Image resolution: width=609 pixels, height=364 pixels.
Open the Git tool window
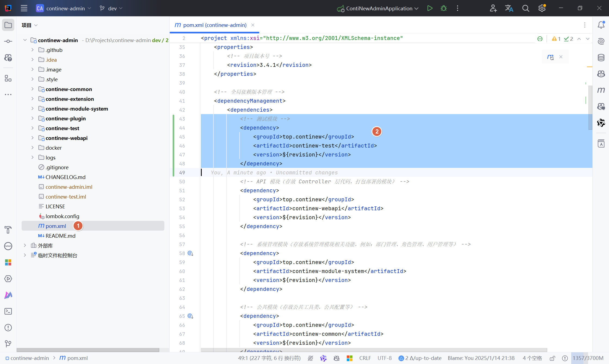tap(8, 344)
